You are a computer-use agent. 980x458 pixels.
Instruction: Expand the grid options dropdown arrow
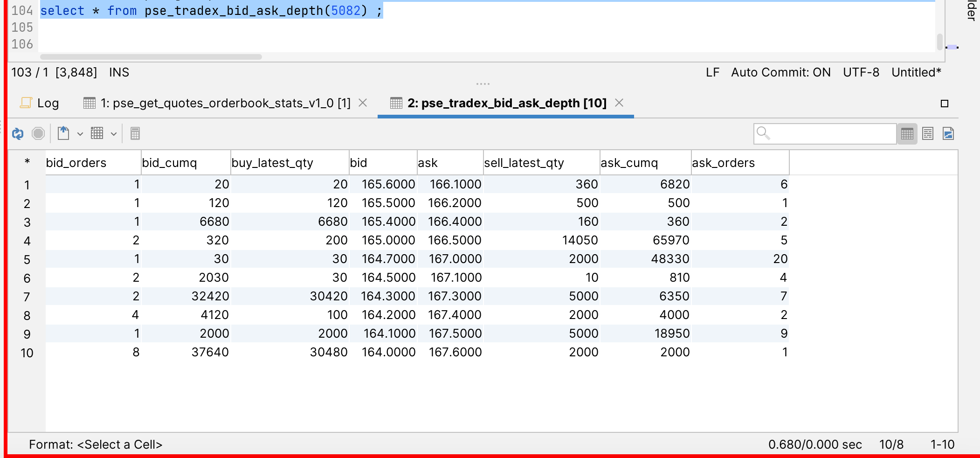[114, 134]
